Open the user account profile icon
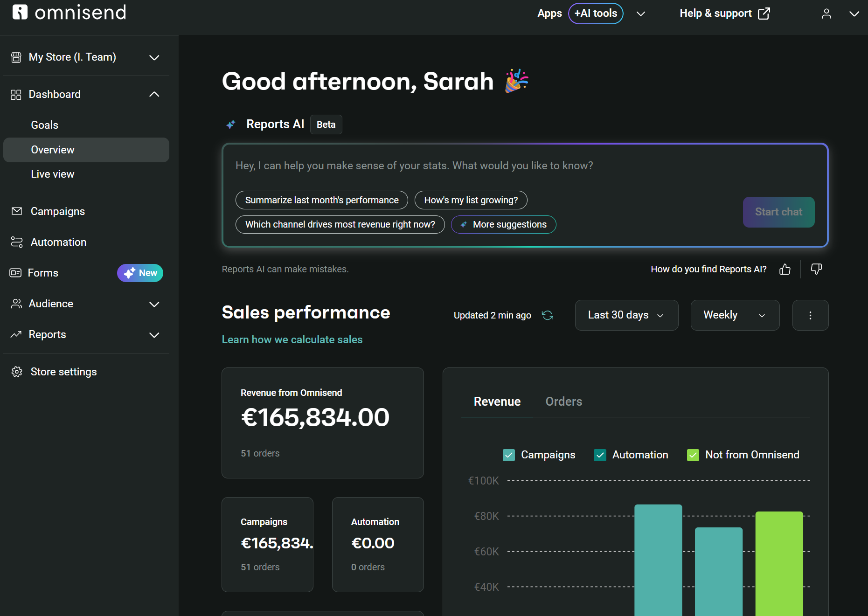Viewport: 868px width, 616px height. click(x=826, y=14)
